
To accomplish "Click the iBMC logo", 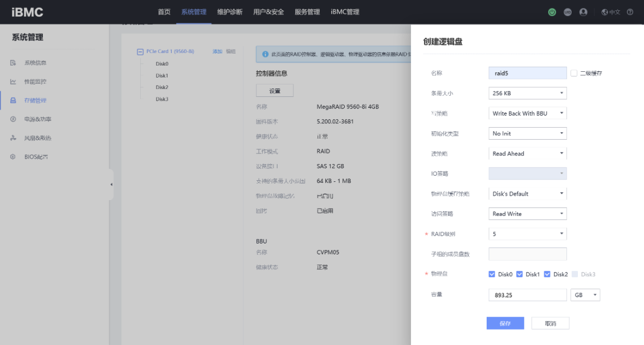I will click(27, 13).
